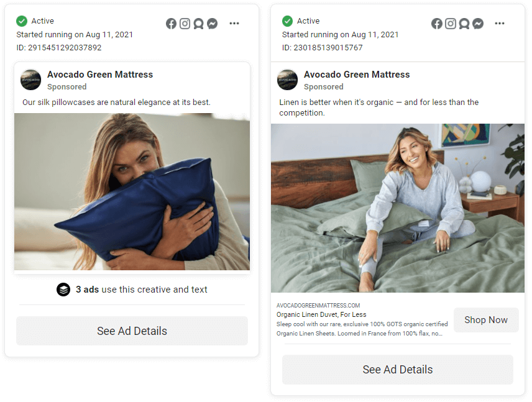Click the 'Sleep cool with our rare, exclusive' description
532x402 pixels.
tap(362, 329)
